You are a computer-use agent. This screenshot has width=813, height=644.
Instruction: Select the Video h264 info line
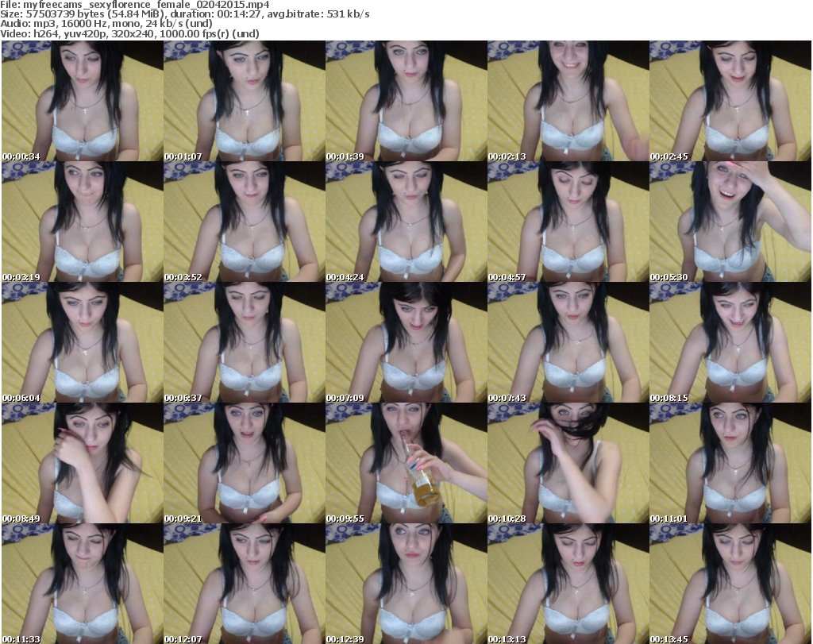[x=129, y=33]
